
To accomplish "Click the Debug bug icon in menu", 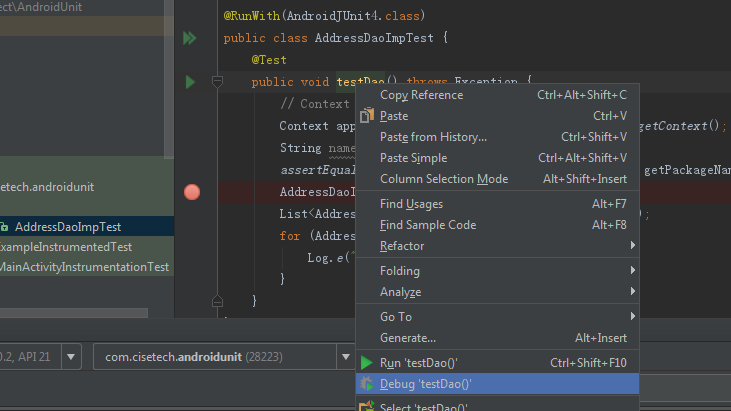I will [367, 384].
